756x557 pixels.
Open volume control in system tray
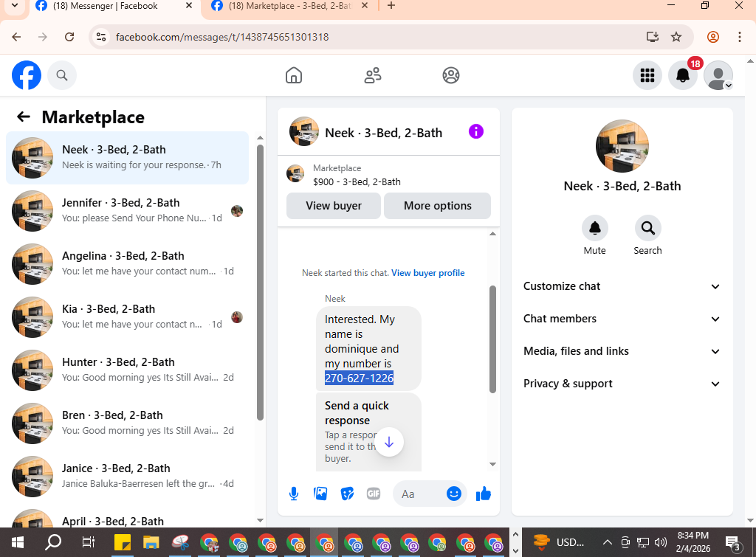coord(661,542)
